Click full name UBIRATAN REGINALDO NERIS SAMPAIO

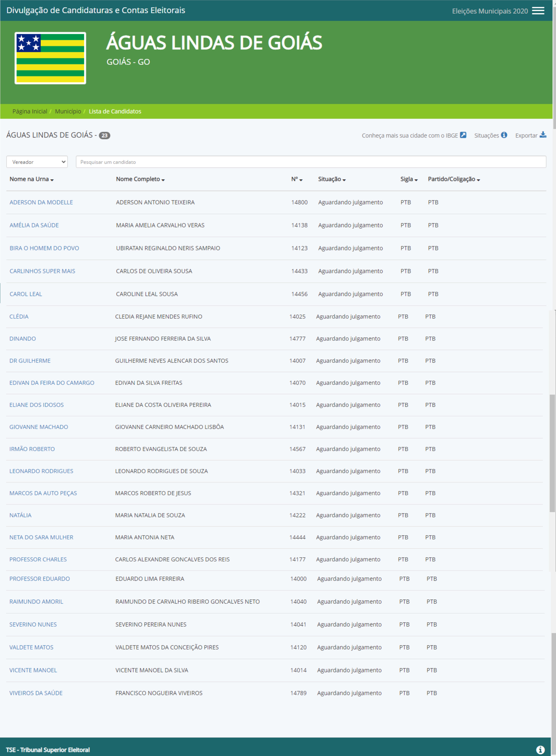[168, 248]
